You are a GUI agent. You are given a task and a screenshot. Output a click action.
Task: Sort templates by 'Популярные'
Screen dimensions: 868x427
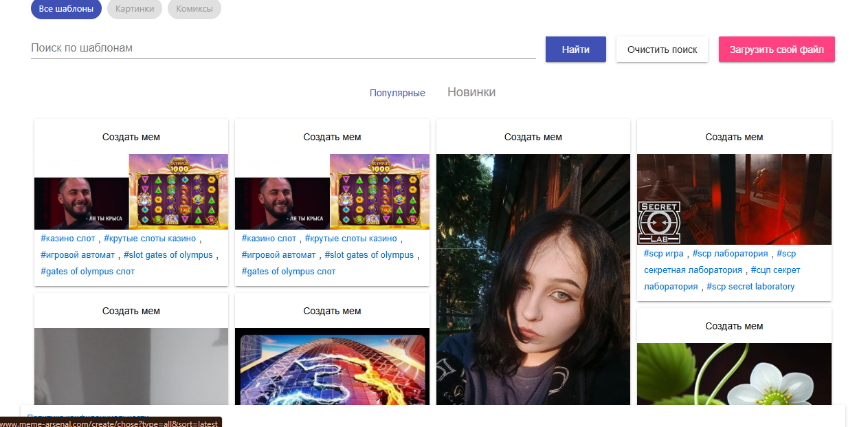click(x=397, y=93)
